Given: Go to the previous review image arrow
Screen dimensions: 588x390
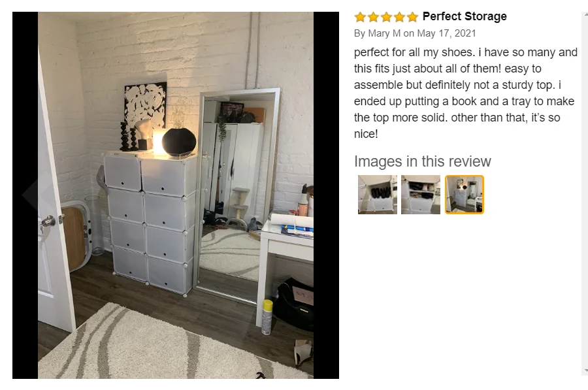Looking at the screenshot, I should pyautogui.click(x=29, y=194).
